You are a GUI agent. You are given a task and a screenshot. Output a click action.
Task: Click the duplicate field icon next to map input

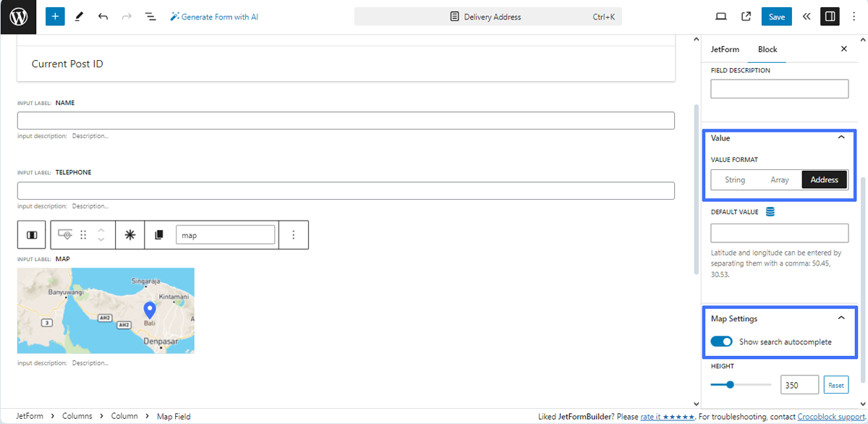tap(158, 234)
